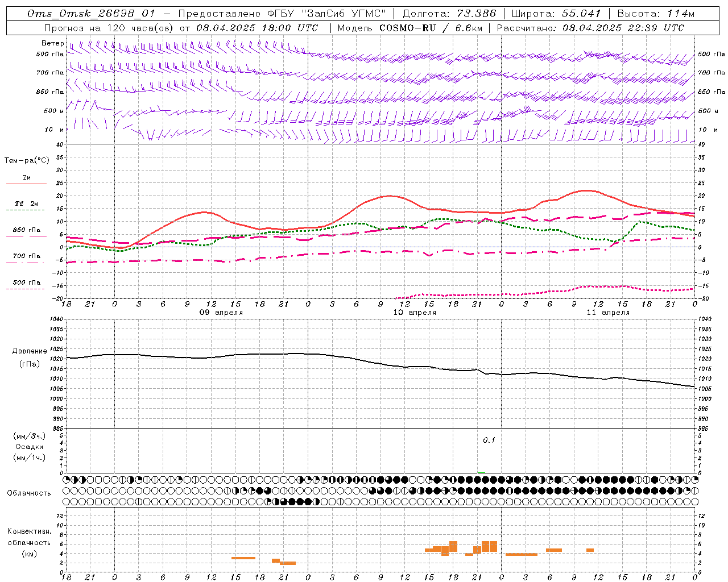Click the (мм/3ч.) precipitation unit label
The height and width of the screenshot is (582, 728).
click(x=30, y=436)
